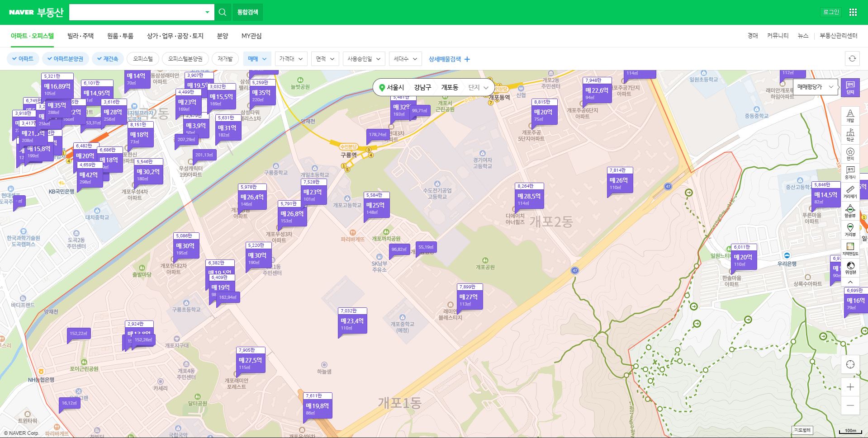
Task: Collapse the map tools sidebar arrow
Action: click(850, 282)
